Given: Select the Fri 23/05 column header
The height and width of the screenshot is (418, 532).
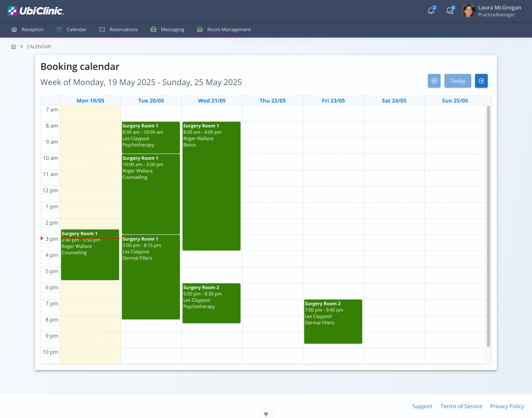Looking at the screenshot, I should (333, 101).
